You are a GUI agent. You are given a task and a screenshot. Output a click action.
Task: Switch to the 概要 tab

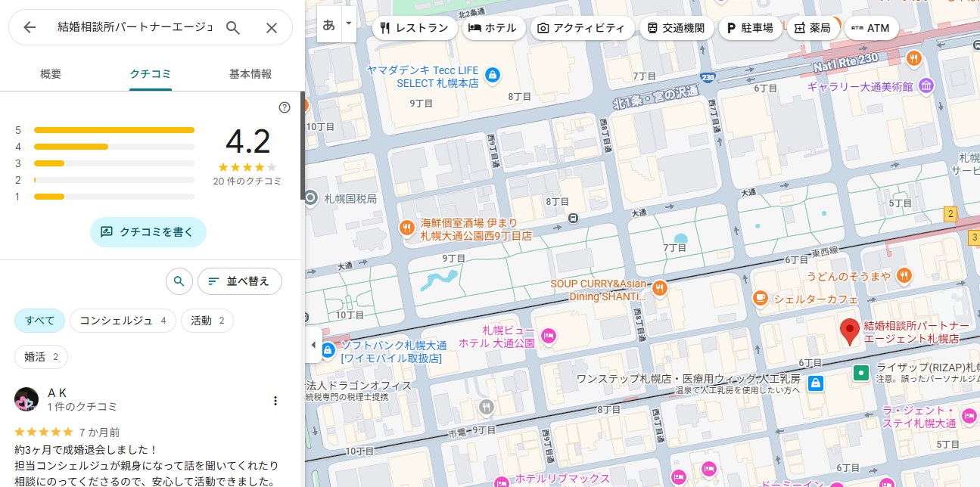pos(51,74)
